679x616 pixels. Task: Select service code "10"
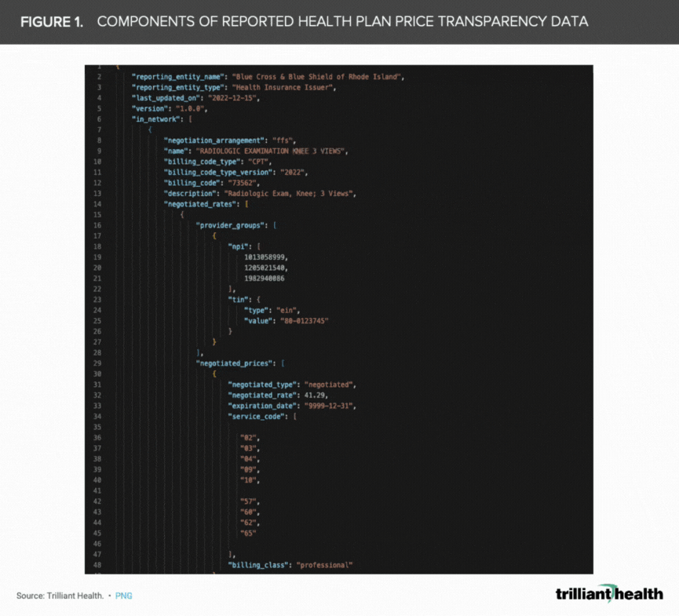click(248, 480)
